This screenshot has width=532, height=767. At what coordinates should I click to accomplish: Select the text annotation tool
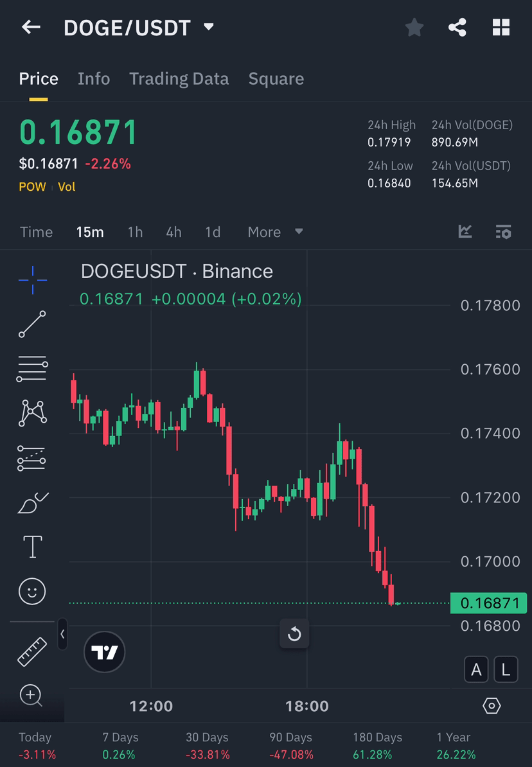pos(31,546)
